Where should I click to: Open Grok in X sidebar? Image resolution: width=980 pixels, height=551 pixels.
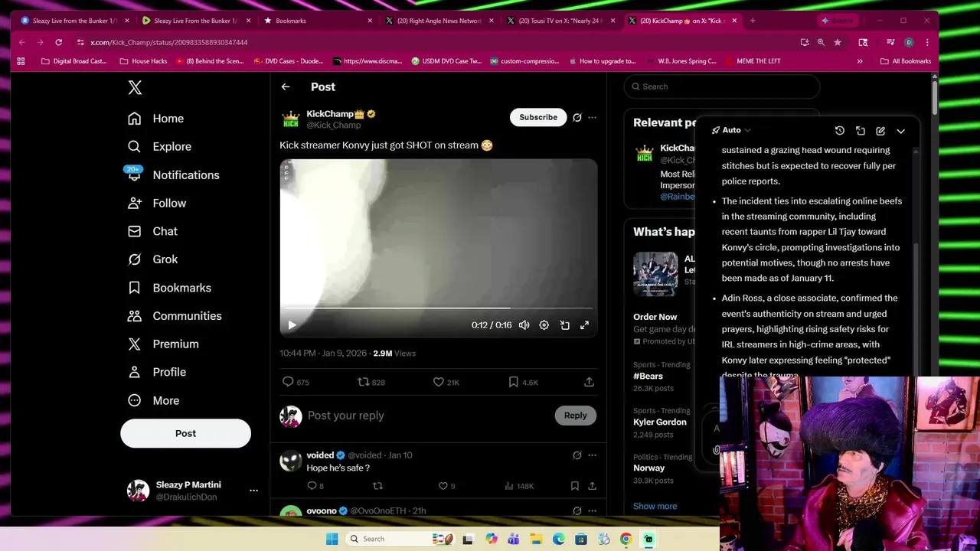point(153,259)
